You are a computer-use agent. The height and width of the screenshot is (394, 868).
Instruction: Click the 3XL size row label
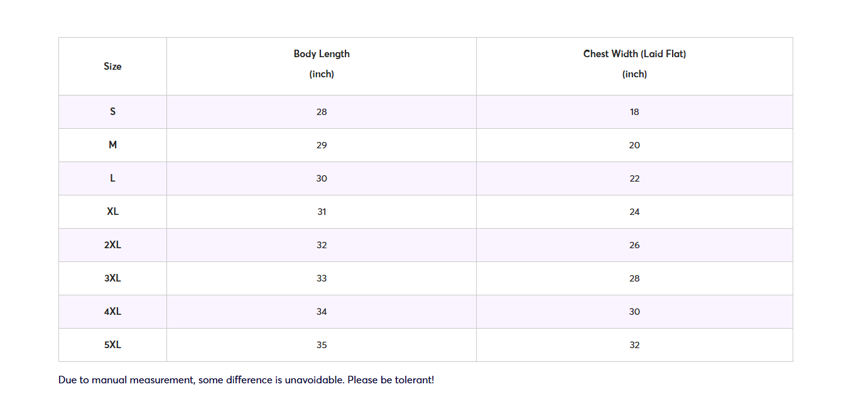(112, 278)
